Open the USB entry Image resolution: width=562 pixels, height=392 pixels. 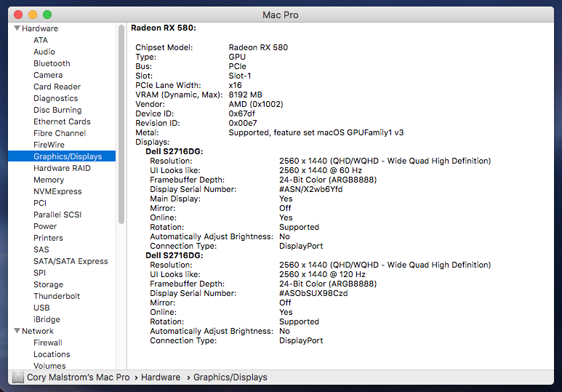(41, 308)
